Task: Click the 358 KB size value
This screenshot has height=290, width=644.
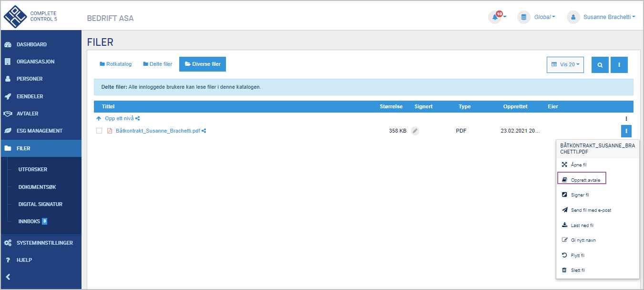Action: 398,131
